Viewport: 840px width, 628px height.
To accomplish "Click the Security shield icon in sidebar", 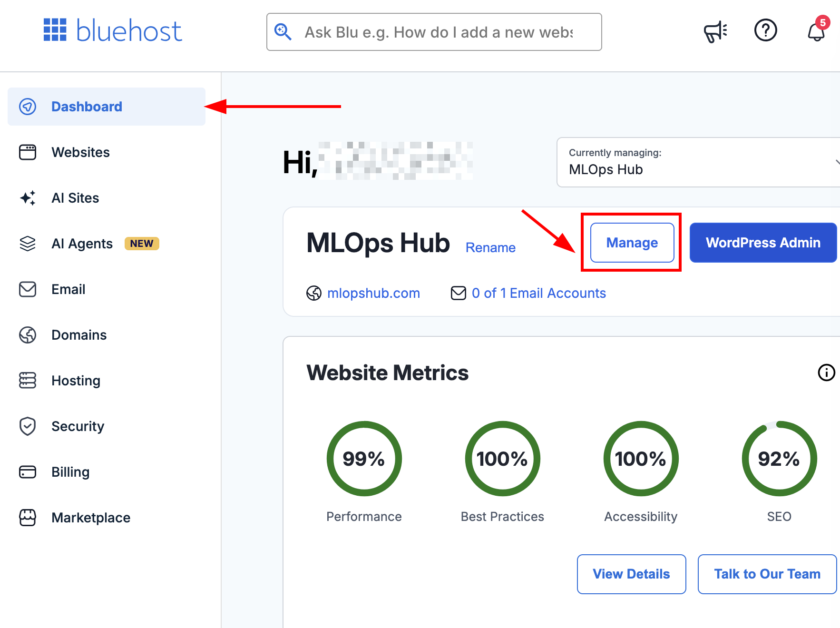I will pos(28,426).
